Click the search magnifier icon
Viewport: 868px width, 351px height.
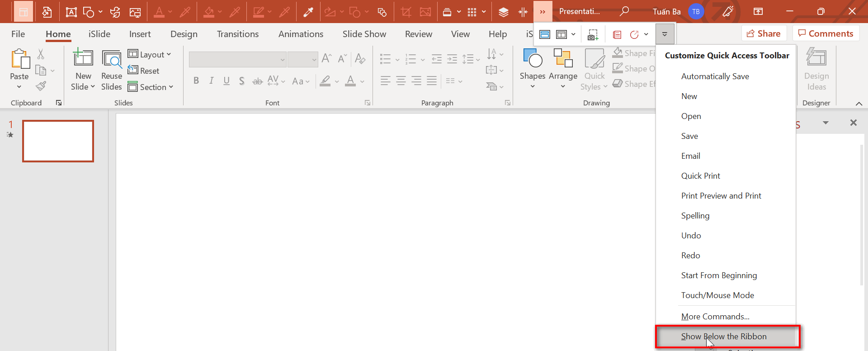pyautogui.click(x=624, y=11)
